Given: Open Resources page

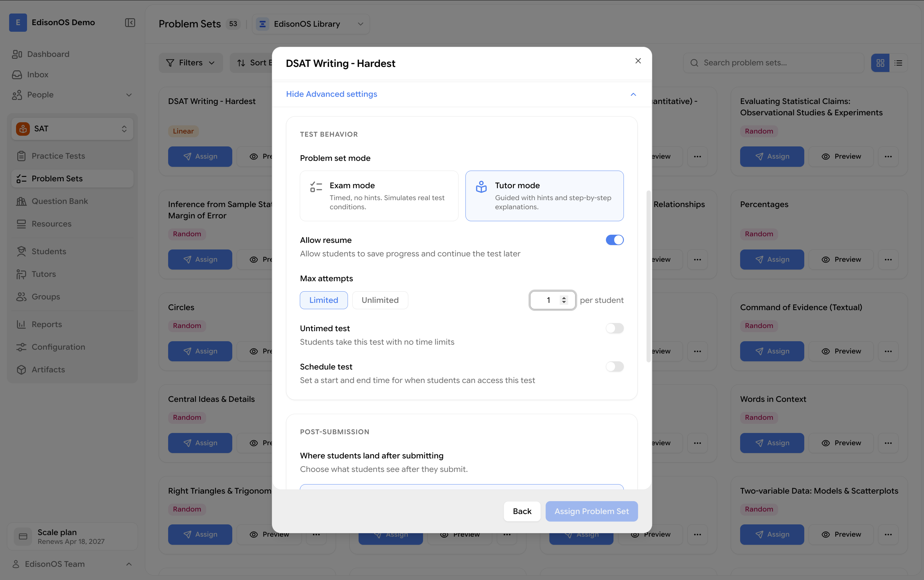Looking at the screenshot, I should pos(72,224).
